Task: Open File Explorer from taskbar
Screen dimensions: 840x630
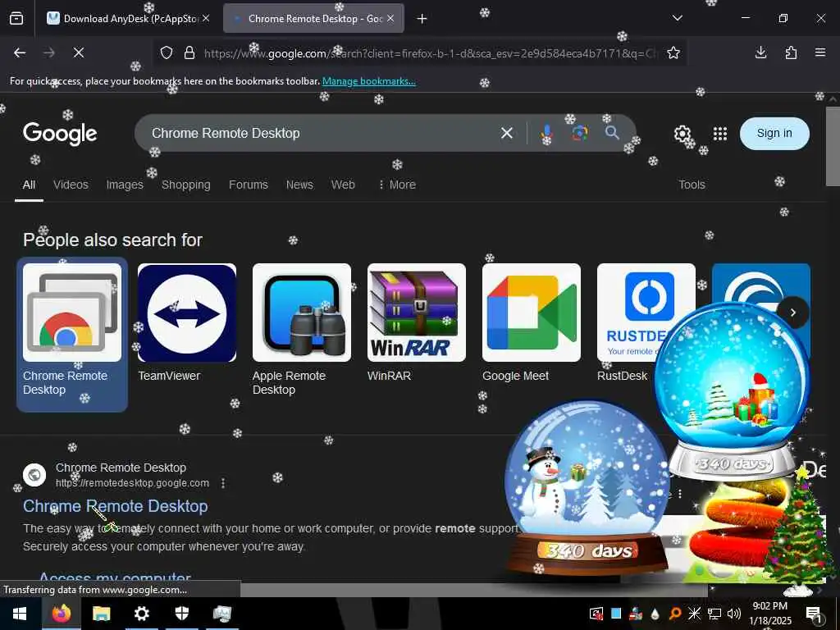Action: point(101,614)
